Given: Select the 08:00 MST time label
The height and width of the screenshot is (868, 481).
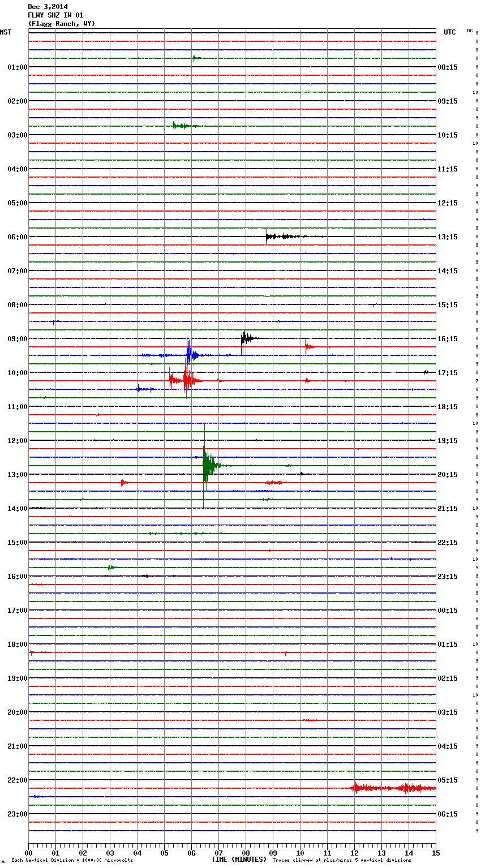Looking at the screenshot, I should [18, 305].
